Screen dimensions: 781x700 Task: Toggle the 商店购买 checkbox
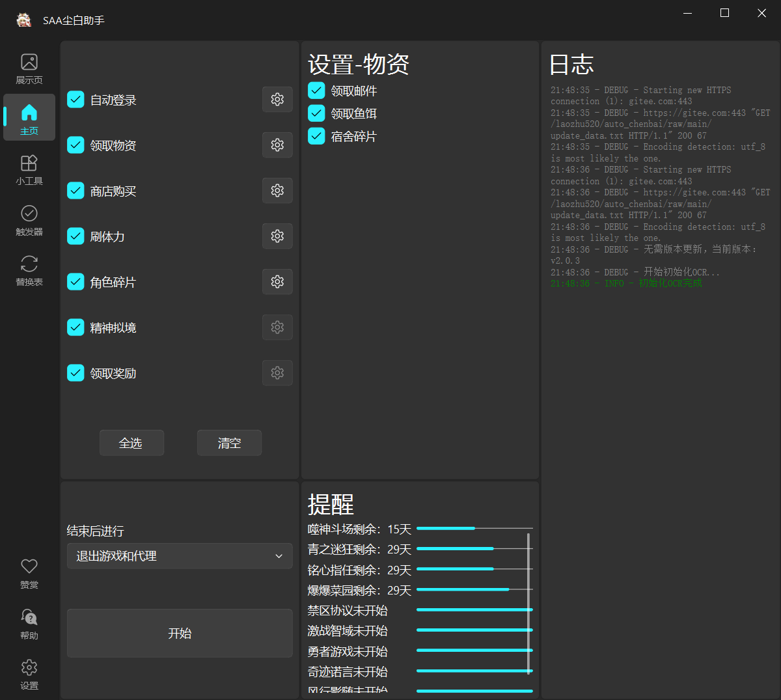[75, 191]
